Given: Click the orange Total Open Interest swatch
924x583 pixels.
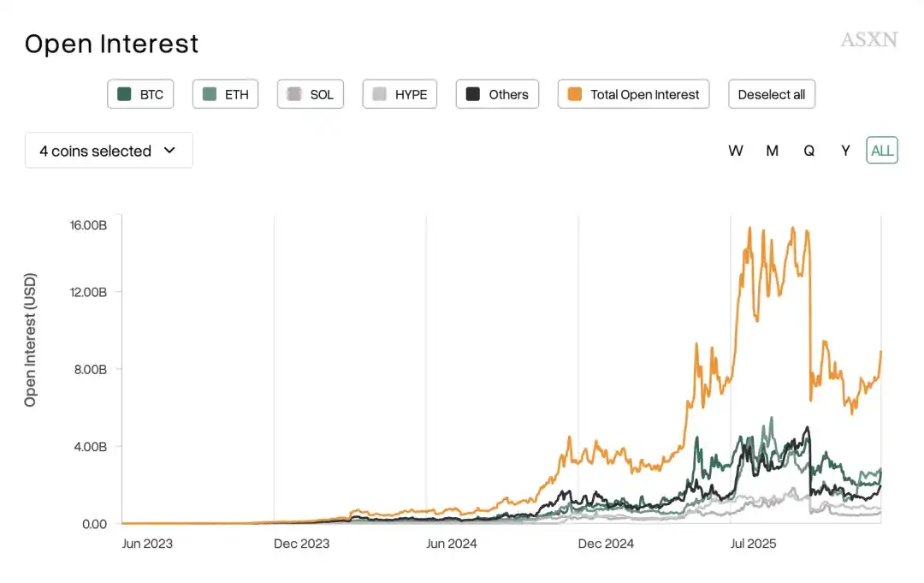Looking at the screenshot, I should pos(573,94).
